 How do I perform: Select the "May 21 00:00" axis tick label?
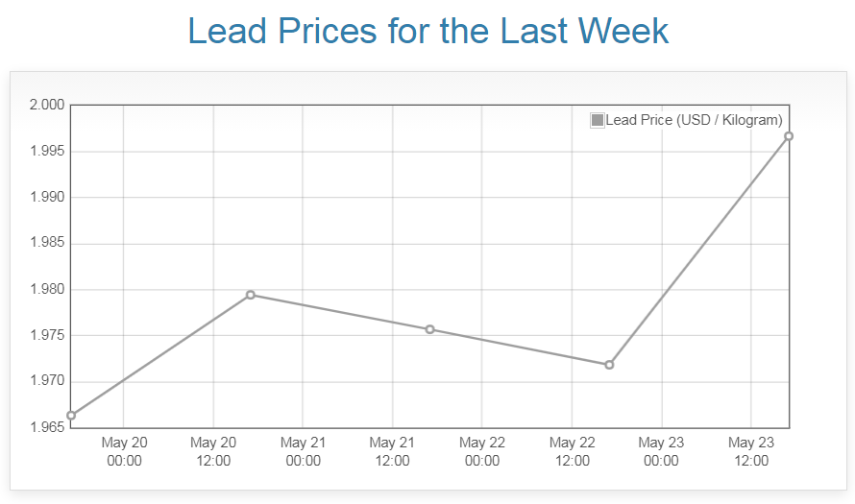pos(303,451)
